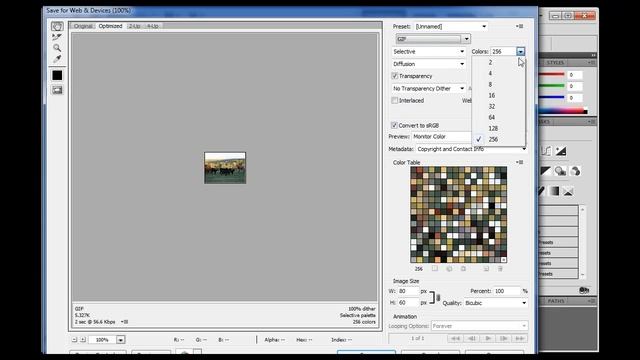Switch to the 2-Up tab
Image resolution: width=640 pixels, height=360 pixels.
click(x=134, y=26)
